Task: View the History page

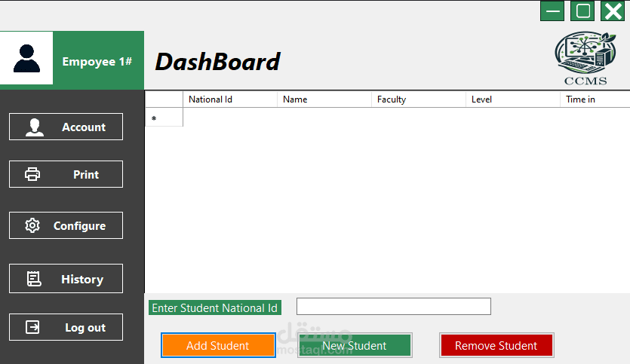Action: [66, 279]
